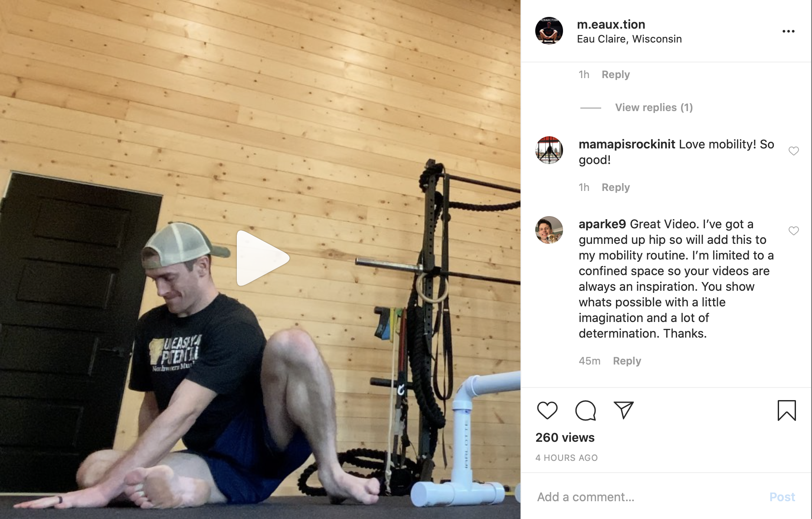Open mamapisrockinit's avatar

click(549, 150)
